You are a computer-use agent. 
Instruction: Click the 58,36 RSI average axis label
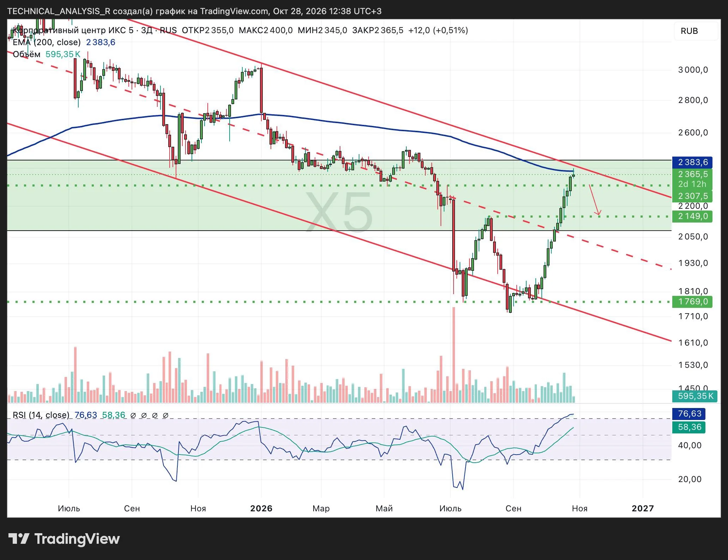(x=689, y=427)
